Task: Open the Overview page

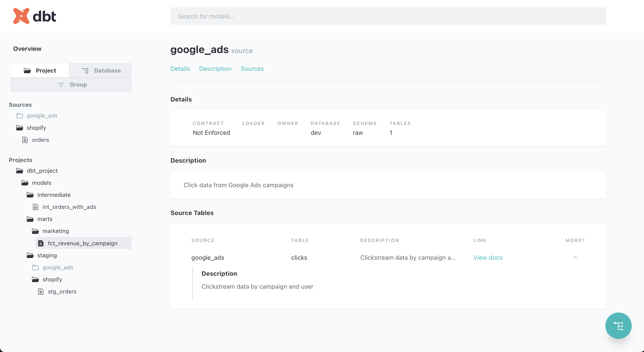Action: 27,49
